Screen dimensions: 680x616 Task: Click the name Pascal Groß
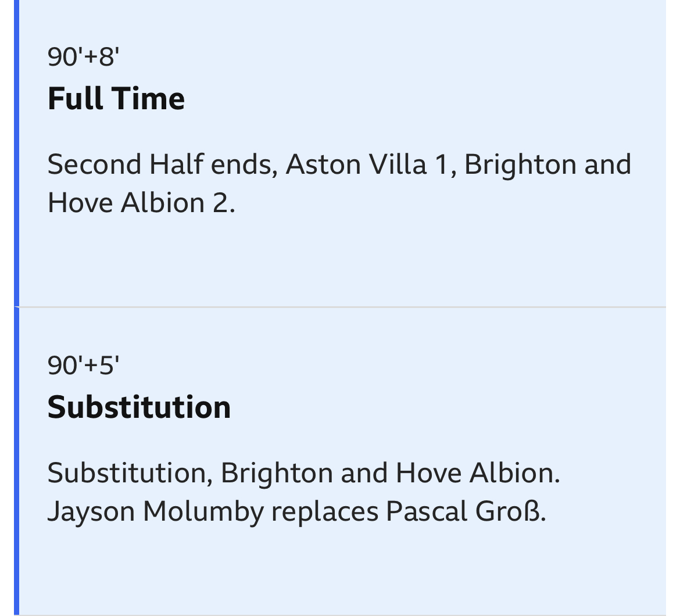(x=466, y=511)
